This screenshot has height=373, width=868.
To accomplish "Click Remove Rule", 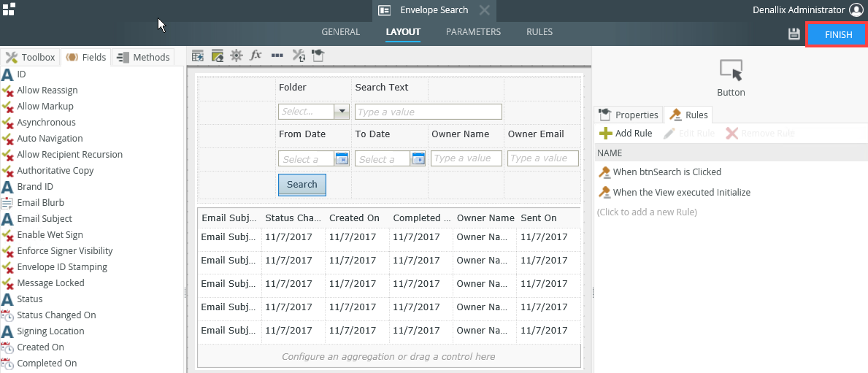I will coord(761,134).
